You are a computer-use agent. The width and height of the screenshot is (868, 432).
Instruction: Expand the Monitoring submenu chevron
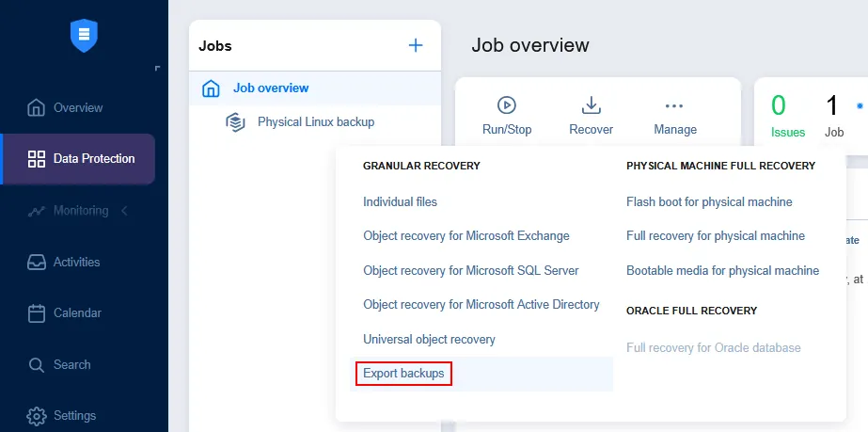tap(124, 211)
